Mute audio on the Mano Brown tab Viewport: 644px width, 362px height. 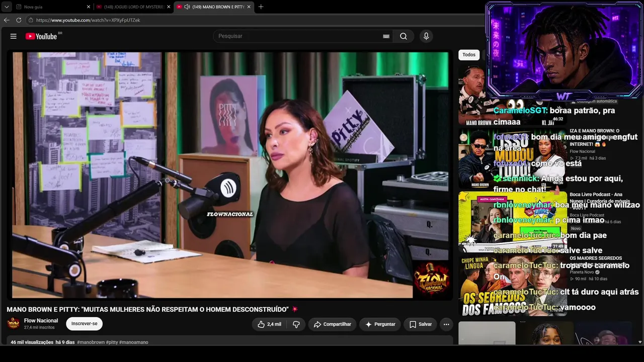coord(187,7)
